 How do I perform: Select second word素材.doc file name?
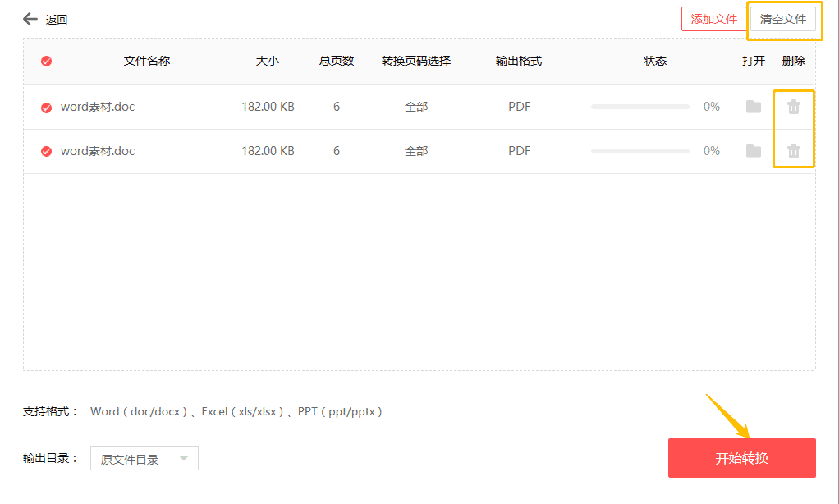click(x=98, y=151)
